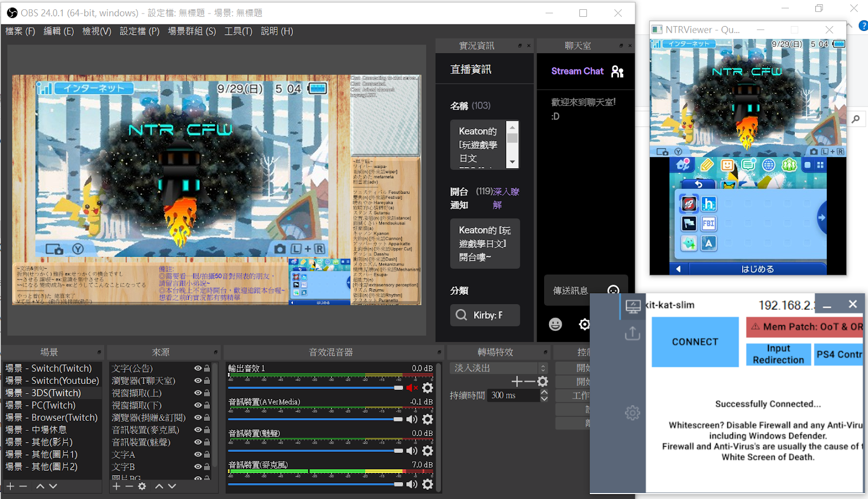The height and width of the screenshot is (499, 868).
Task: Open settings gear for 音訊裝置(麥克風) channel
Action: pyautogui.click(x=427, y=484)
